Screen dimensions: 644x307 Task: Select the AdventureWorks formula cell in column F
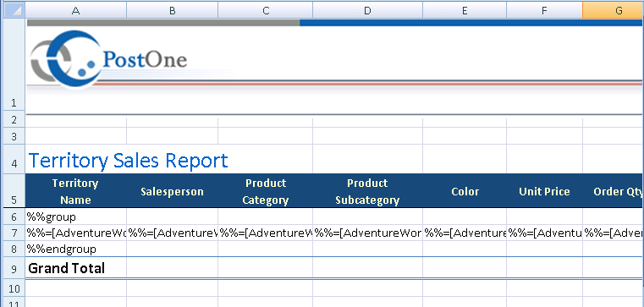click(x=544, y=233)
